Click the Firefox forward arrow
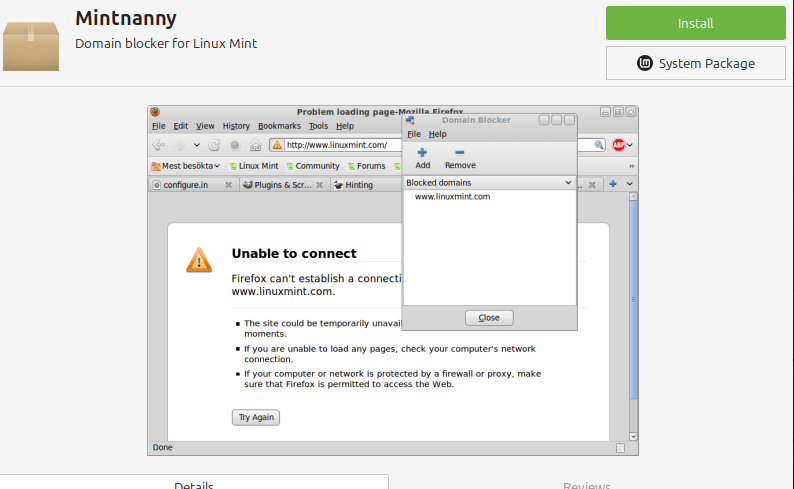 pyautogui.click(x=180, y=145)
